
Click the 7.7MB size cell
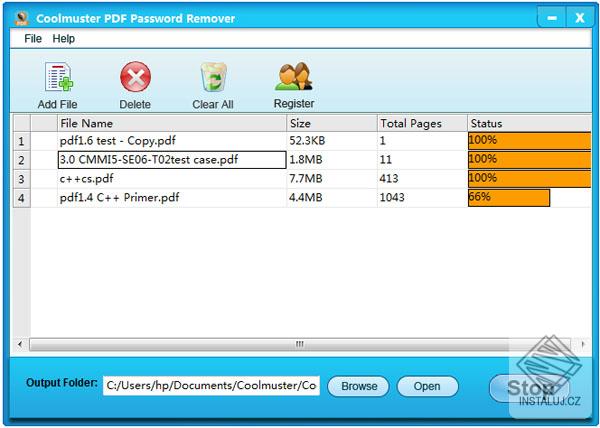pyautogui.click(x=332, y=179)
